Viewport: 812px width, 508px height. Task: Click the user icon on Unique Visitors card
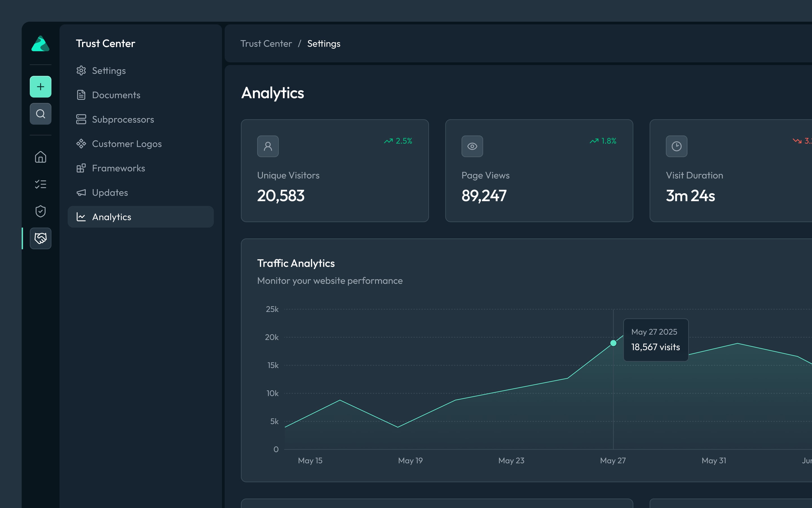coord(268,146)
